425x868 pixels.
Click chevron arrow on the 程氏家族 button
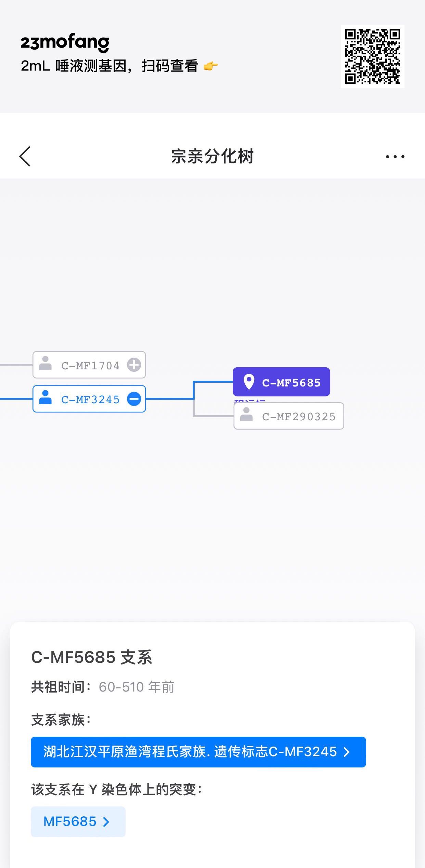(347, 752)
